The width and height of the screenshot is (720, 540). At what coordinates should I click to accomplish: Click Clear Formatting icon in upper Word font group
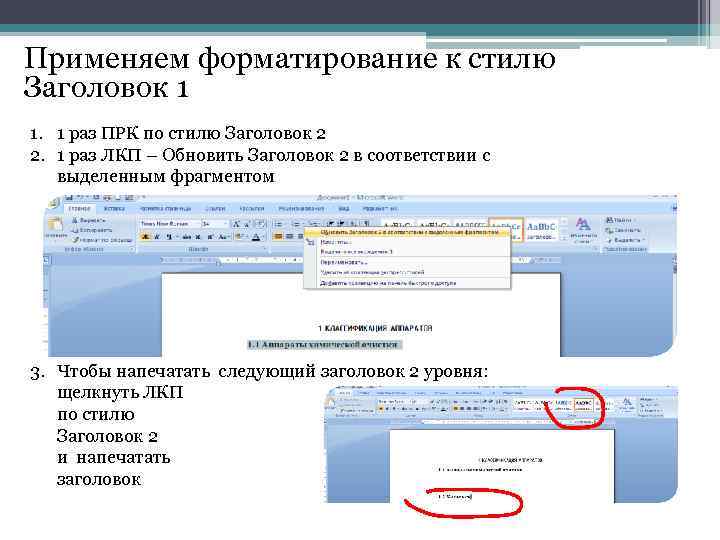pyautogui.click(x=260, y=224)
